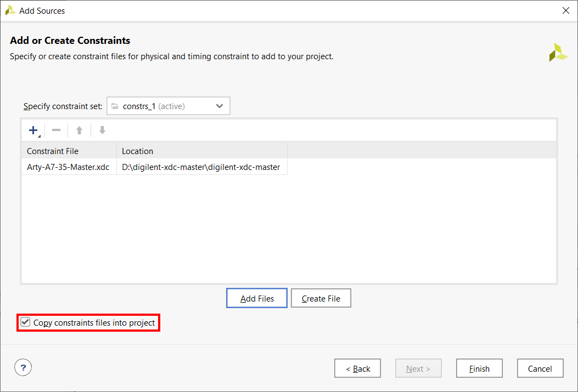Click the move down arrow icon

coord(103,130)
